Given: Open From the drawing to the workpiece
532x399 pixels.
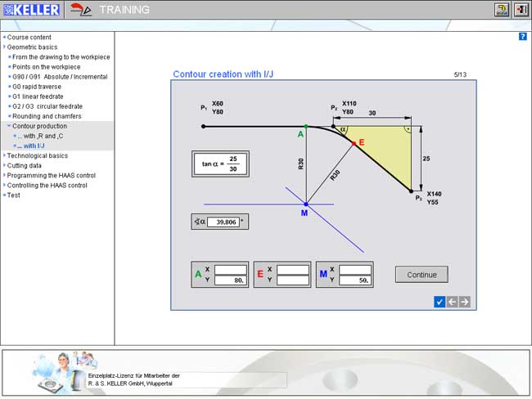Looking at the screenshot, I should coord(61,57).
